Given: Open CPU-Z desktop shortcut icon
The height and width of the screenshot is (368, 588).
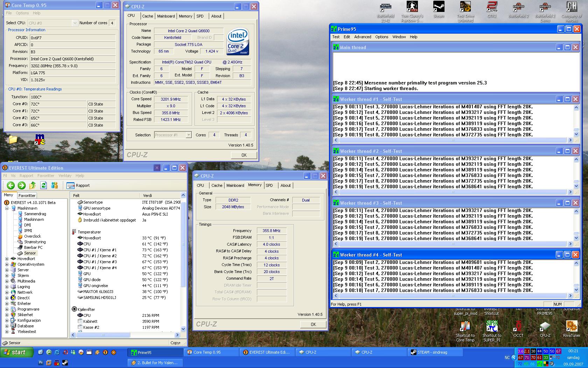Looking at the screenshot, I should (545, 329).
